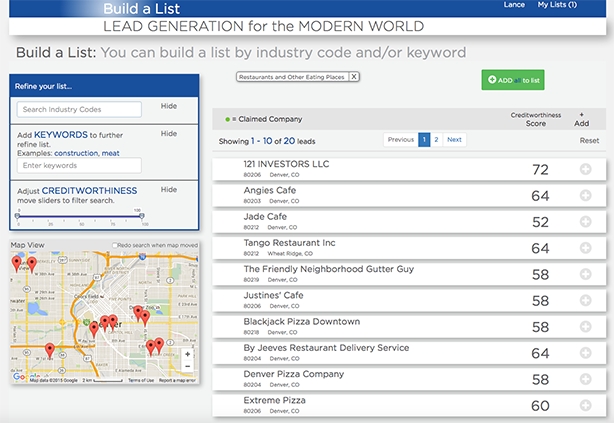This screenshot has height=423, width=614.
Task: Click the Creditworthiness Score column header
Action: pos(536,119)
